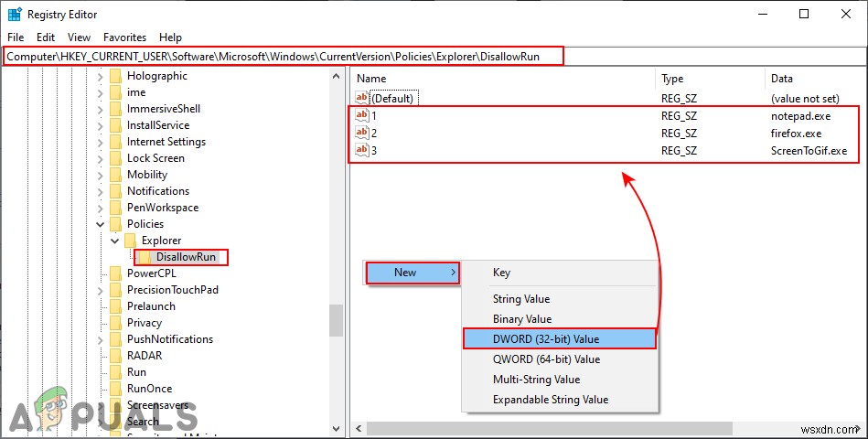The width and height of the screenshot is (868, 439).
Task: Click the Policies folder icon
Action: pyautogui.click(x=115, y=224)
